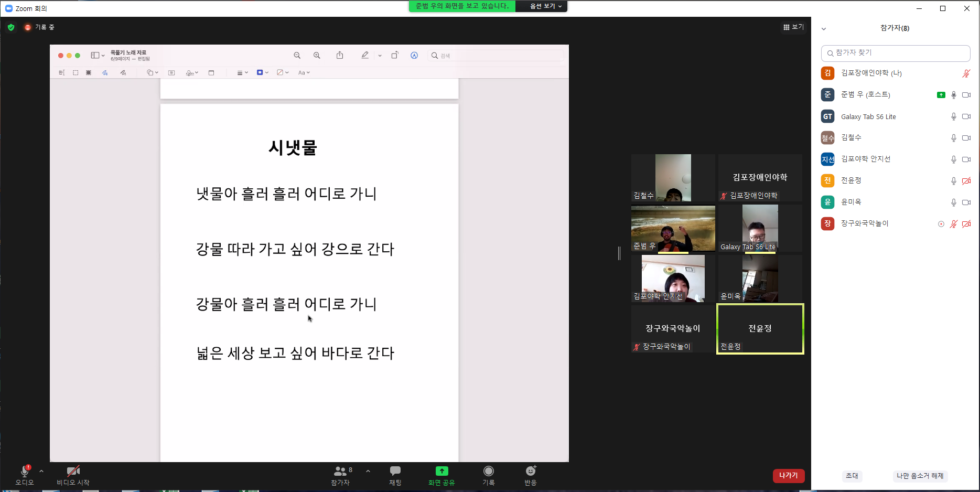Image resolution: width=980 pixels, height=492 pixels.
Task: Click 나만 음소거 해제 button
Action: (x=920, y=476)
